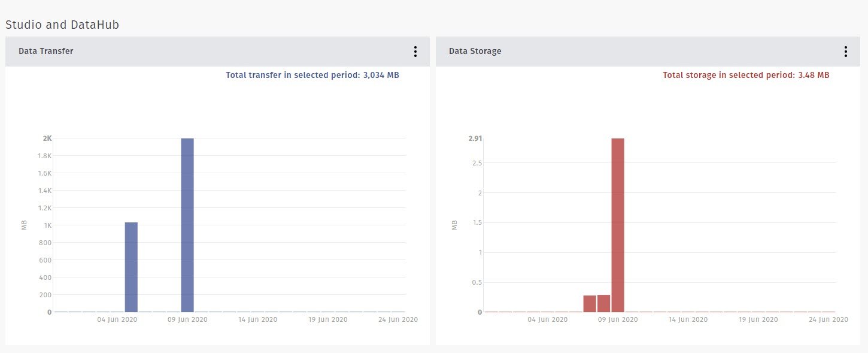This screenshot has height=353, width=868.
Task: Click 'Total transfer in selected period: 3,034 MB'
Action: pyautogui.click(x=312, y=76)
